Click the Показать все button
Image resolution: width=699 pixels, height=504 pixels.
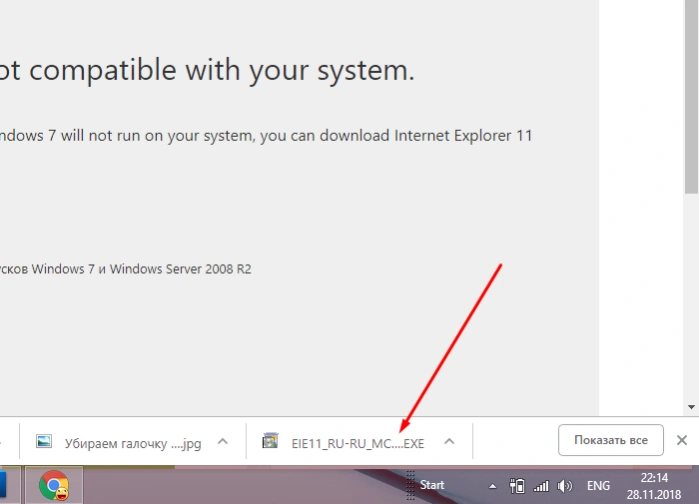coord(611,440)
